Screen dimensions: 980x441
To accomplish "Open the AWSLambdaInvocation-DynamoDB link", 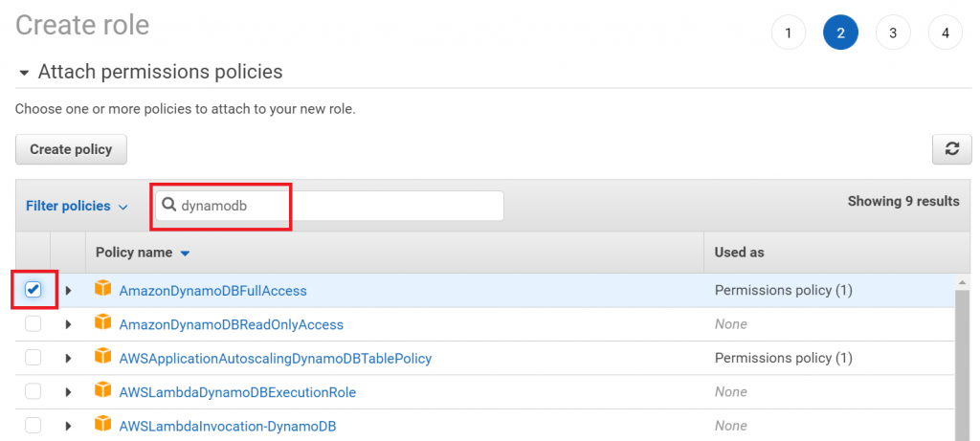I will 228,426.
